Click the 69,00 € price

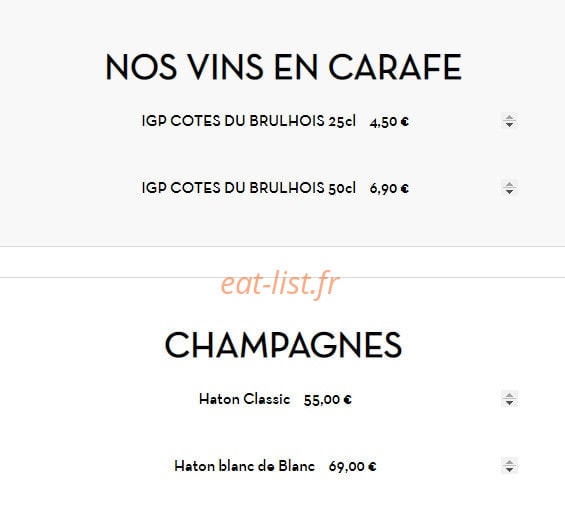[x=352, y=467]
